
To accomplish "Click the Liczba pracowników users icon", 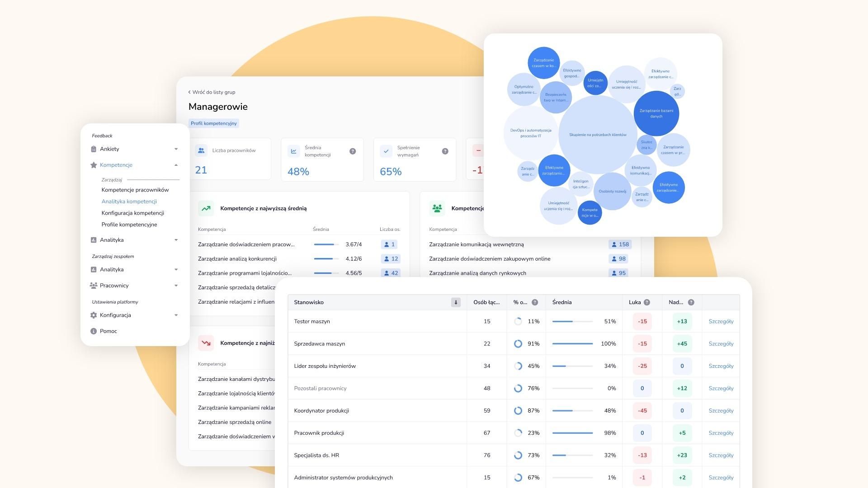I will click(x=201, y=150).
